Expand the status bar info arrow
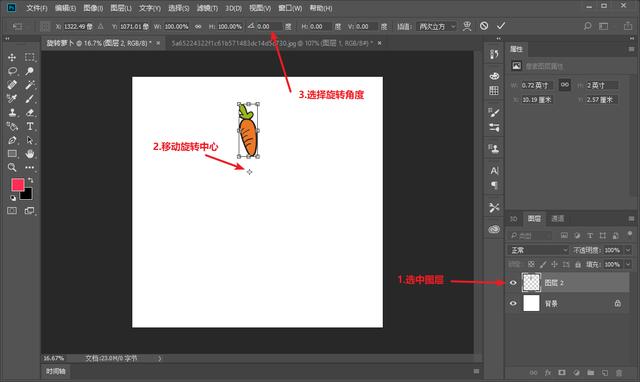Viewport: 640px width, 382px height. point(160,358)
